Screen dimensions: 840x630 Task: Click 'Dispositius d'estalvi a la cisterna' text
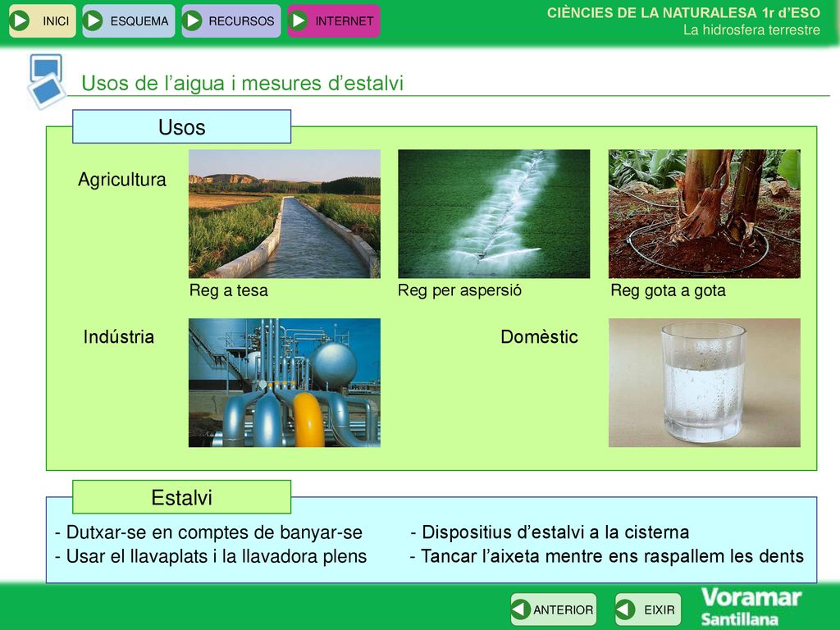point(555,532)
